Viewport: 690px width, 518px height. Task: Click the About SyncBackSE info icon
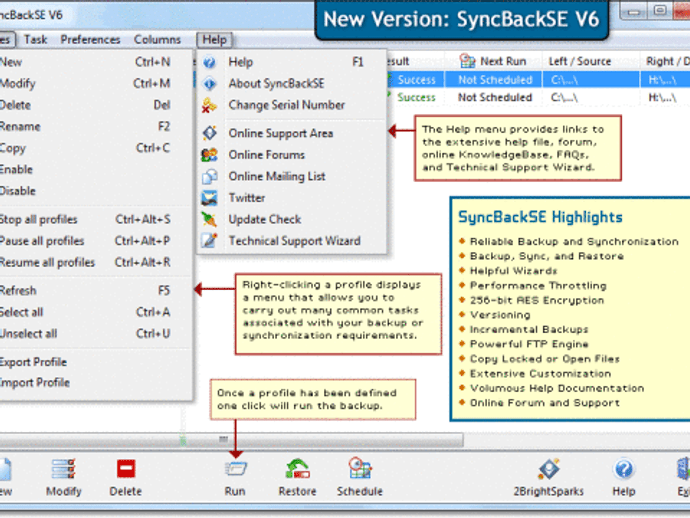pyautogui.click(x=209, y=83)
